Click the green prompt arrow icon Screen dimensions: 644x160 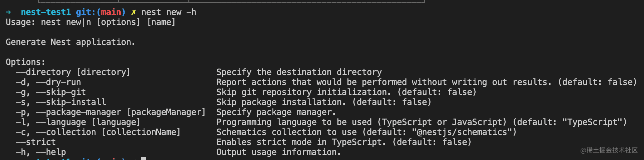[x=9, y=12]
